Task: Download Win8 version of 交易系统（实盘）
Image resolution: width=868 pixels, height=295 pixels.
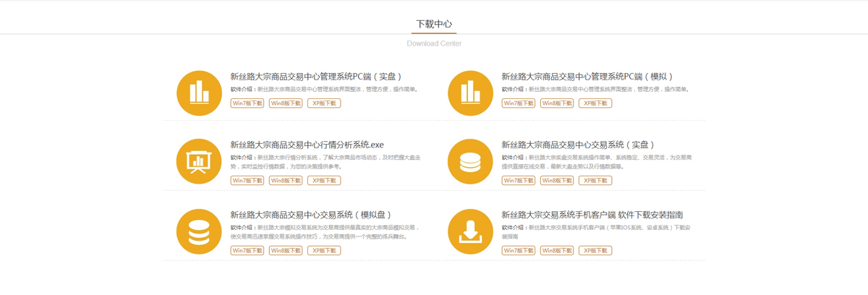Action: (557, 181)
